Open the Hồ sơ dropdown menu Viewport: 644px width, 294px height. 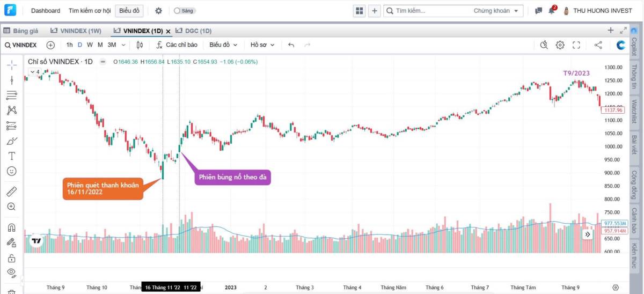point(262,45)
